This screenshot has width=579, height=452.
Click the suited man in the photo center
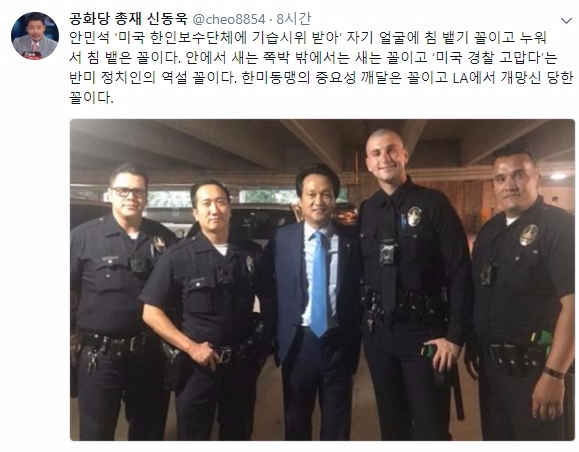pyautogui.click(x=316, y=301)
